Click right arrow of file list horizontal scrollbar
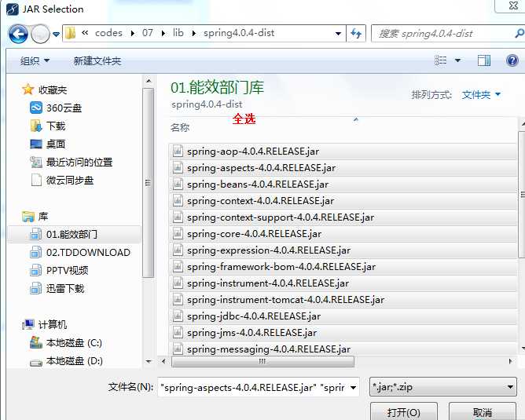Screen dimensions: 525x420 tap(510, 361)
